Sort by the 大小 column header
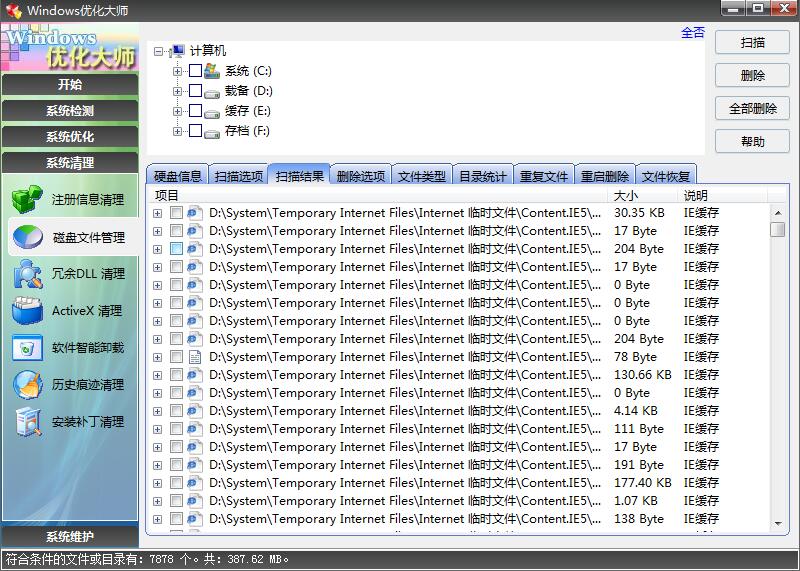 coord(644,195)
